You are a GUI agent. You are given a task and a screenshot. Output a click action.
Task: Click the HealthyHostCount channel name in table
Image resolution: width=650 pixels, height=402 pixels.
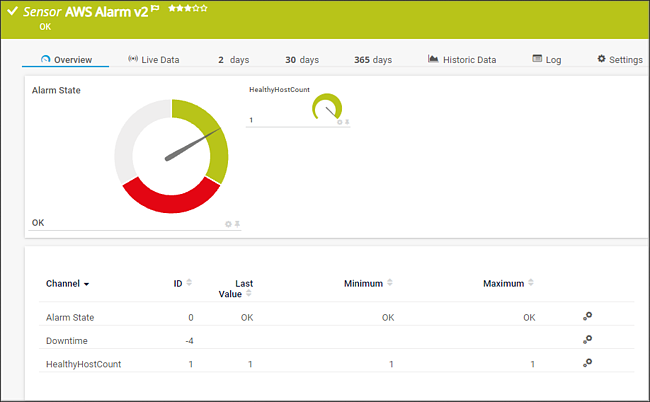pyautogui.click(x=83, y=364)
